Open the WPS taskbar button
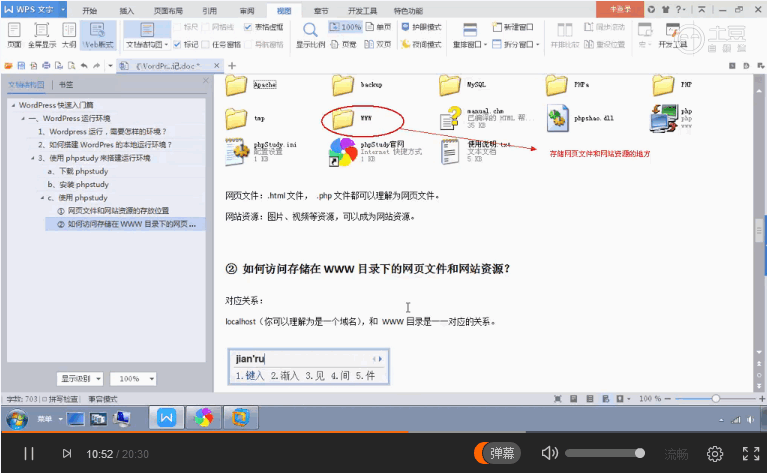 166,418
